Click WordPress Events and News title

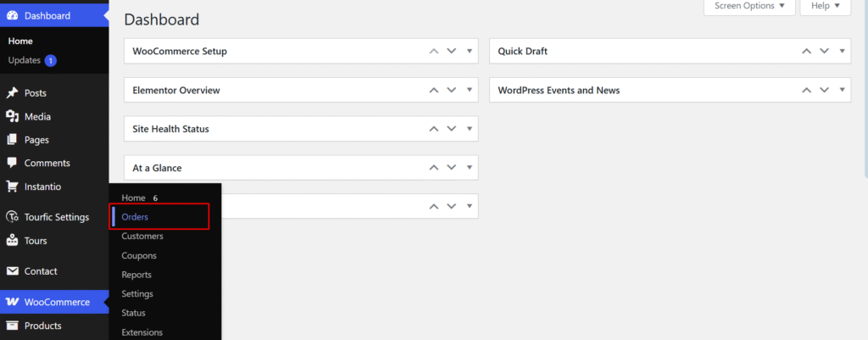[559, 90]
